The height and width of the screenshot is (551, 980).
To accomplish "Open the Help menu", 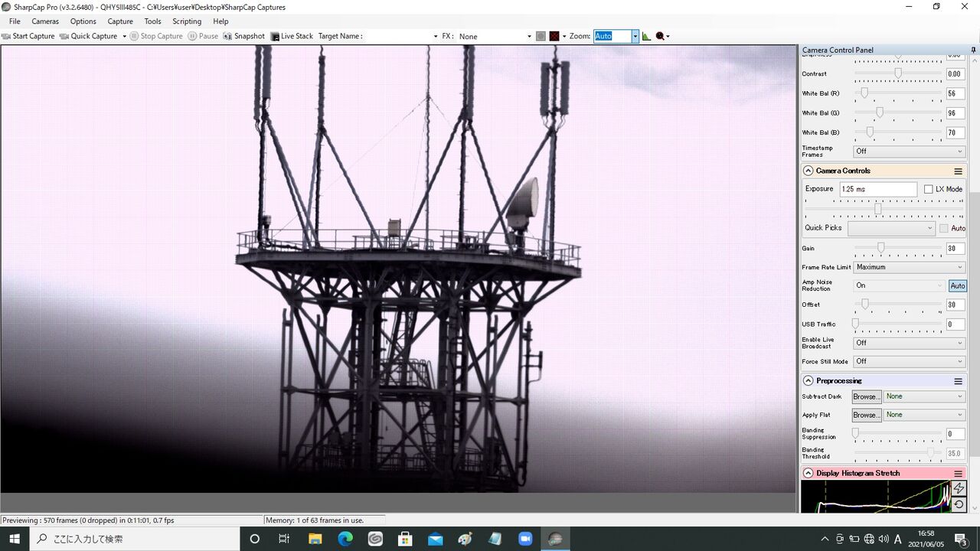I will [220, 21].
